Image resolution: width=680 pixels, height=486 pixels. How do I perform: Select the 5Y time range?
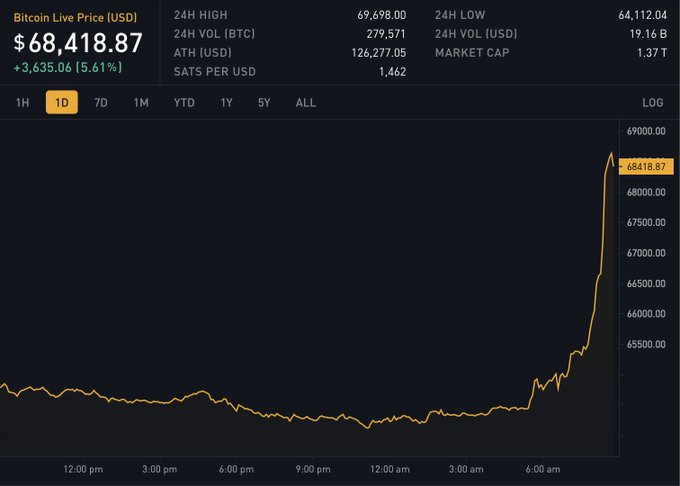coord(264,103)
